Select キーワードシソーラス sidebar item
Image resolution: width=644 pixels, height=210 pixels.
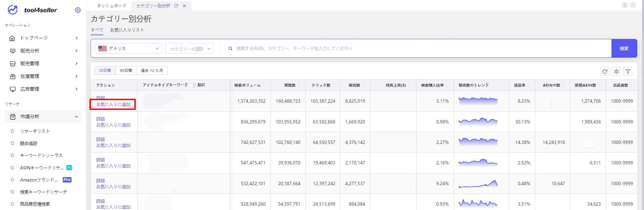[41, 155]
